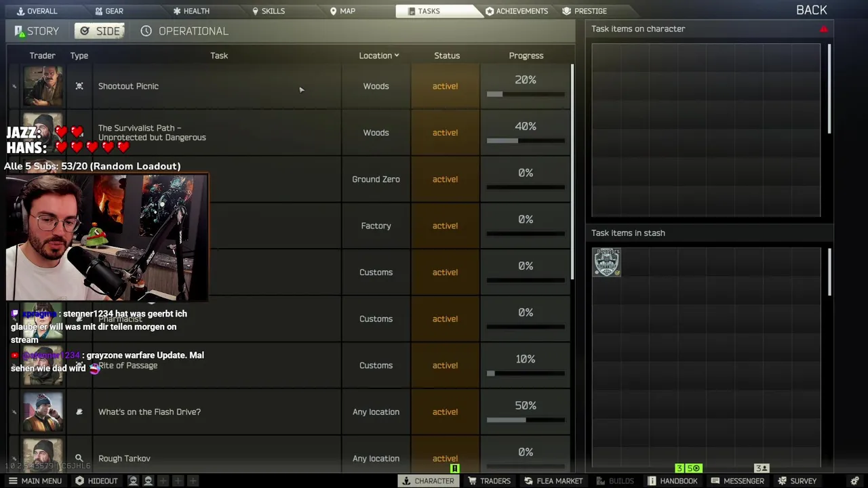Viewport: 868px width, 488px height.
Task: Click Rough Tarkov magnifier type icon
Action: pos(79,459)
